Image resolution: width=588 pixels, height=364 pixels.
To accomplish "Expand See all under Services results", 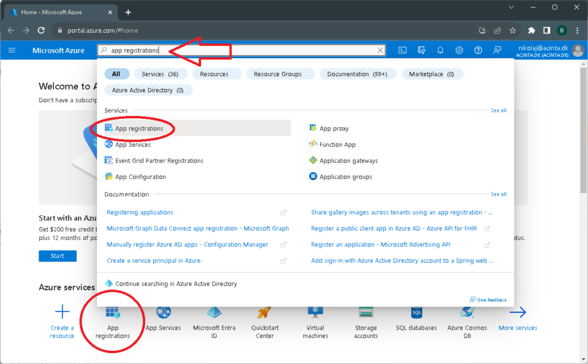I will pos(498,110).
